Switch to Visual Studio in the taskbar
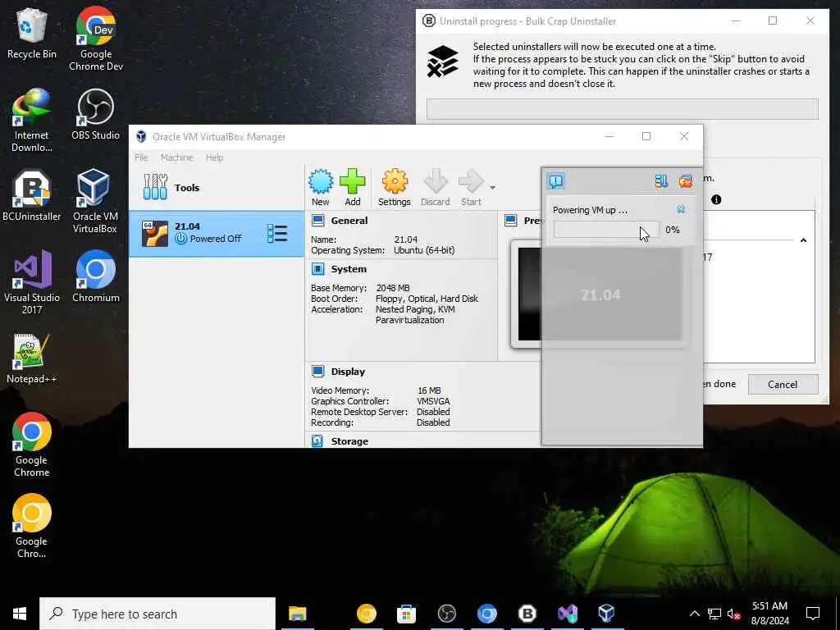 [x=568, y=614]
